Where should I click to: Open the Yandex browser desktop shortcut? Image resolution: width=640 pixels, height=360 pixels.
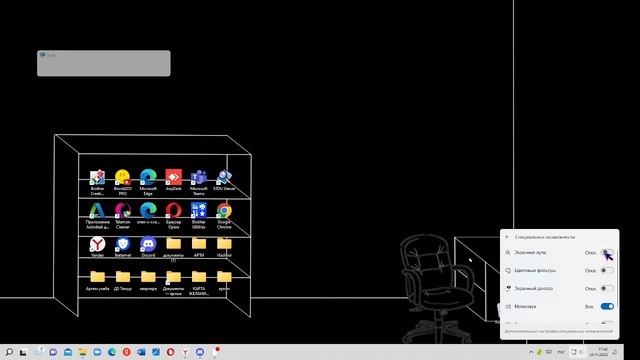point(98,247)
